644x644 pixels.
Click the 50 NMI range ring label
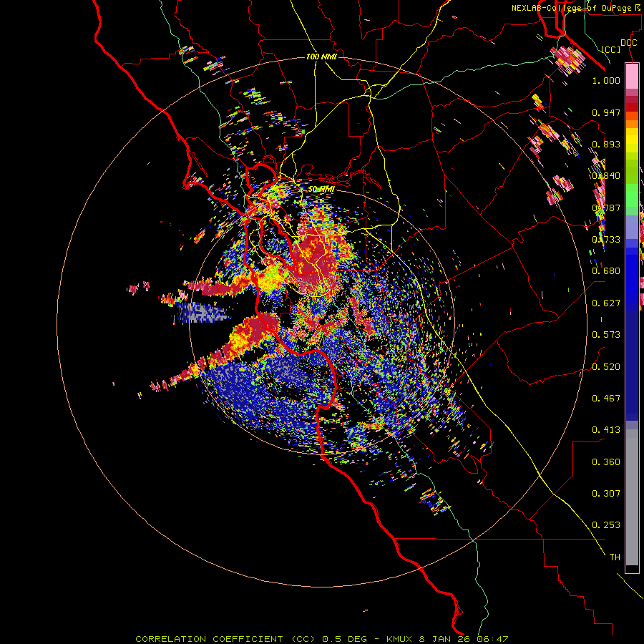pyautogui.click(x=321, y=190)
